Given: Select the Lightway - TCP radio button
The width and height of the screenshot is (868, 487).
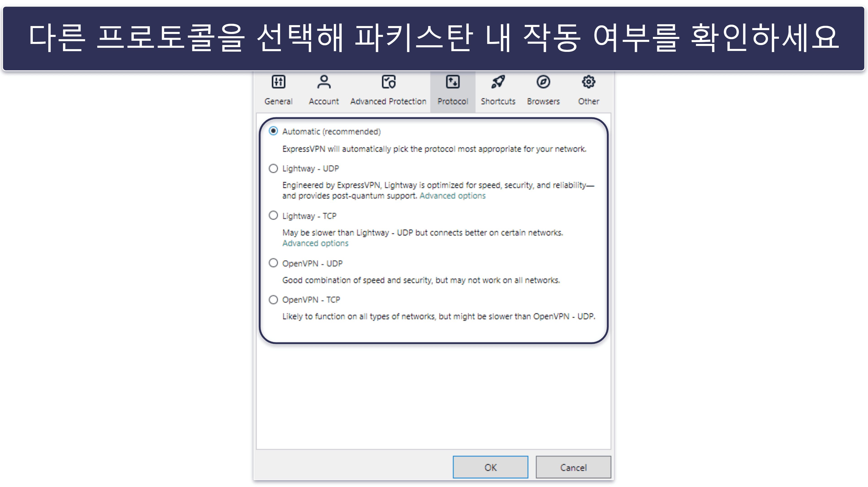Looking at the screenshot, I should click(x=273, y=215).
